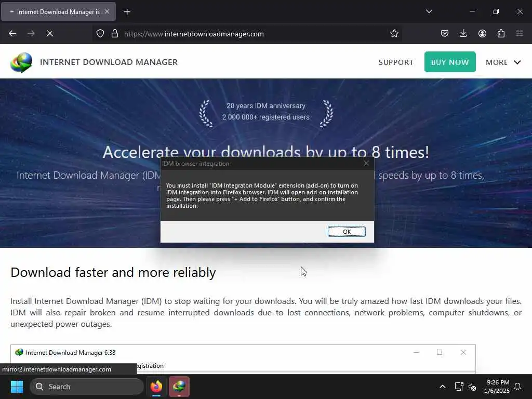This screenshot has height=399, width=532.
Task: Click the muted volume tray icon
Action: pyautogui.click(x=472, y=387)
